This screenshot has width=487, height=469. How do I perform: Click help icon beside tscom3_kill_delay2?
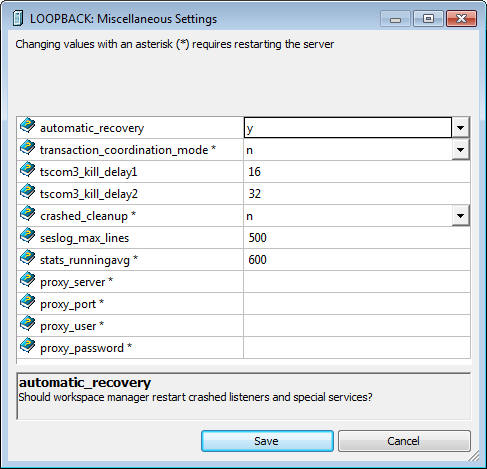[27, 192]
